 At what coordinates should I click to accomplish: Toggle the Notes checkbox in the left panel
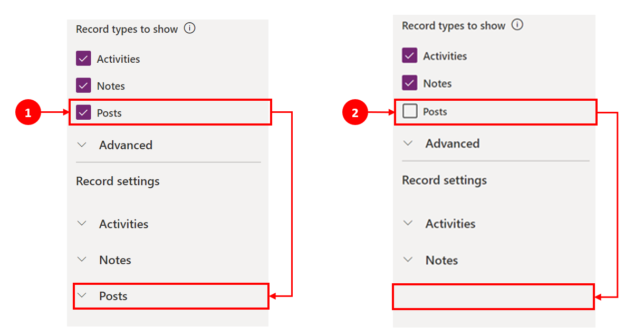click(x=83, y=85)
